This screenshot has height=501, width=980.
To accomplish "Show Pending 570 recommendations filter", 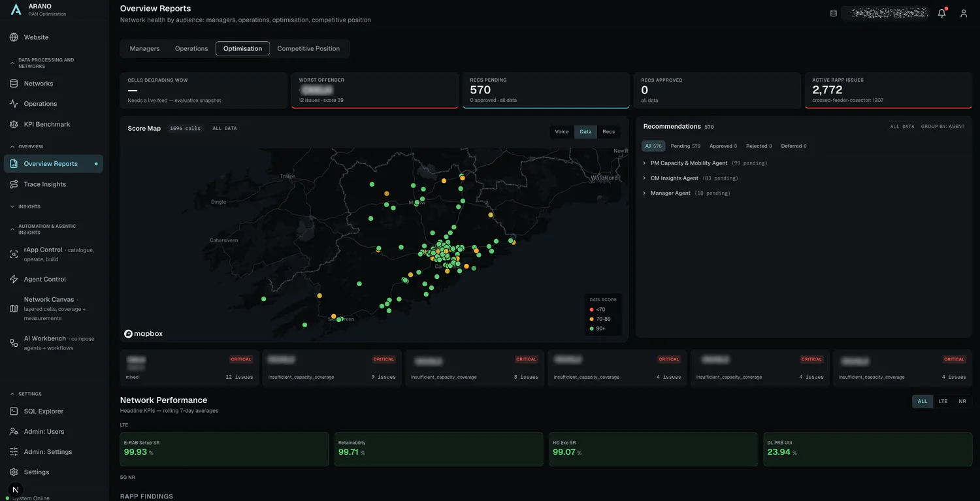I will pos(685,146).
